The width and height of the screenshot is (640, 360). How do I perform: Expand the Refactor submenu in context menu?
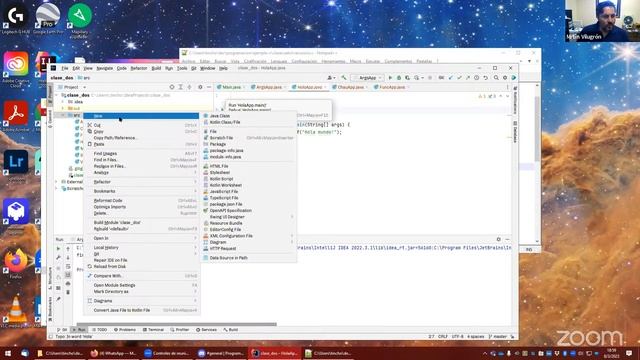click(141, 182)
